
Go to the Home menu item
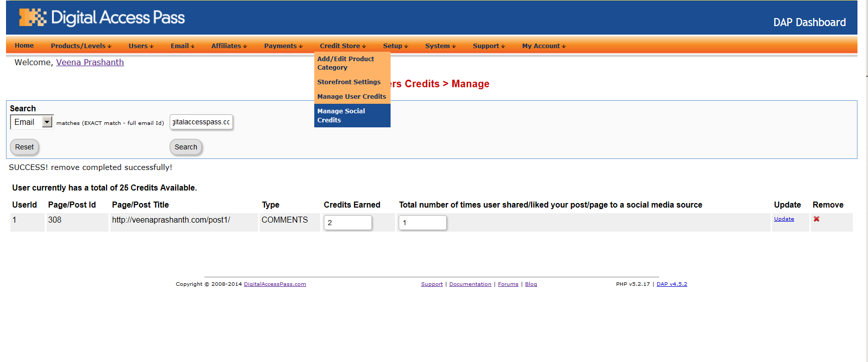(24, 46)
